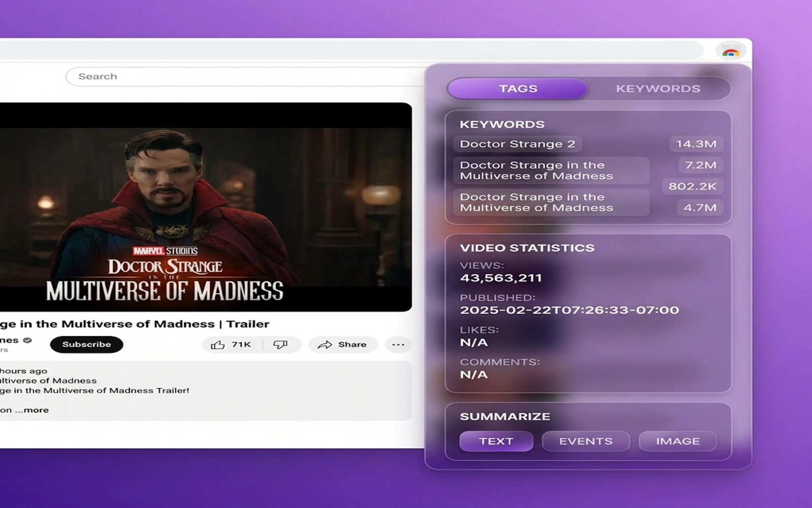Click the VIEWS: label
Image resolution: width=812 pixels, height=508 pixels.
tap(482, 266)
